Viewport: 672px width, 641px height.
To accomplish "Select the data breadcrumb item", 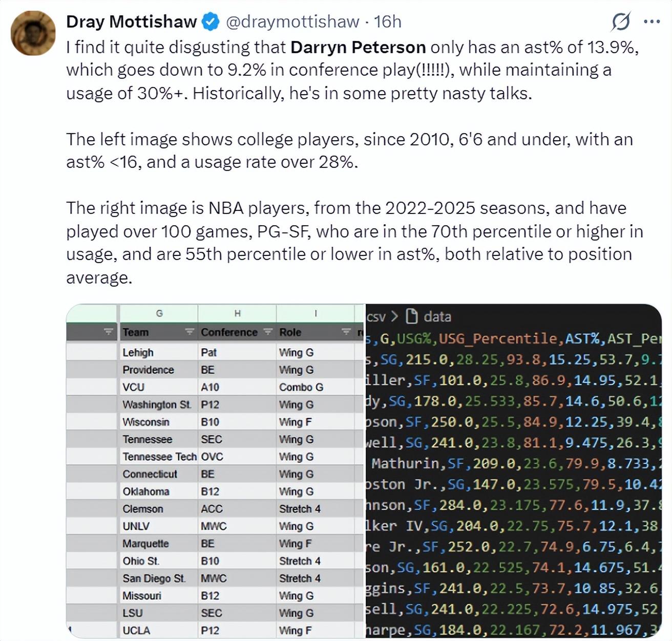I will (x=437, y=316).
